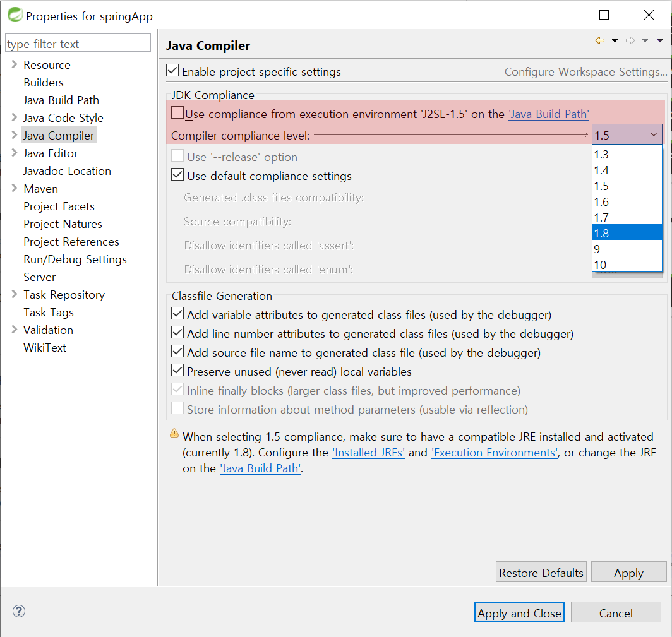This screenshot has height=637, width=672.
Task: Expand the Task Repository tree node
Action: [14, 294]
